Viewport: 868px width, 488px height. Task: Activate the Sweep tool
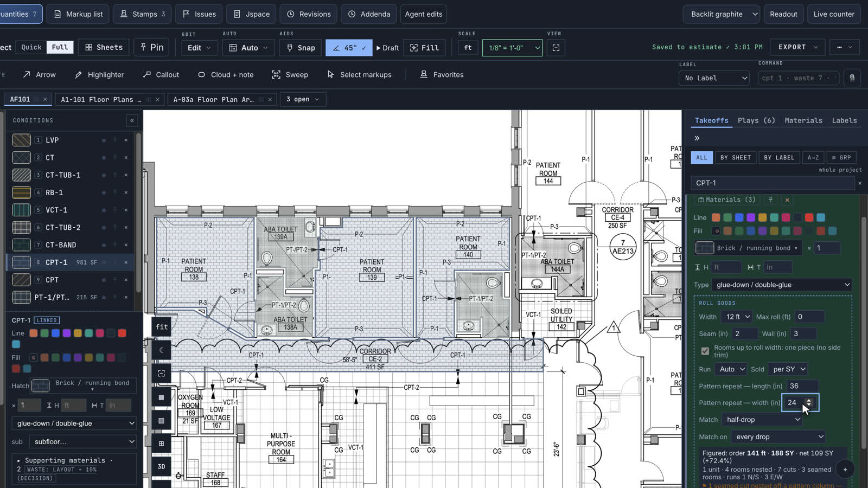coord(290,75)
